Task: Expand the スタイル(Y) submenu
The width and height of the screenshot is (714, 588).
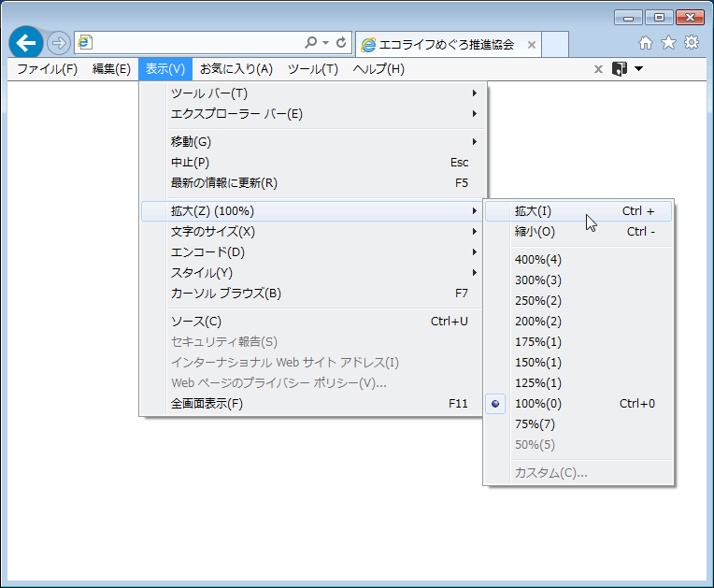Action: [313, 273]
